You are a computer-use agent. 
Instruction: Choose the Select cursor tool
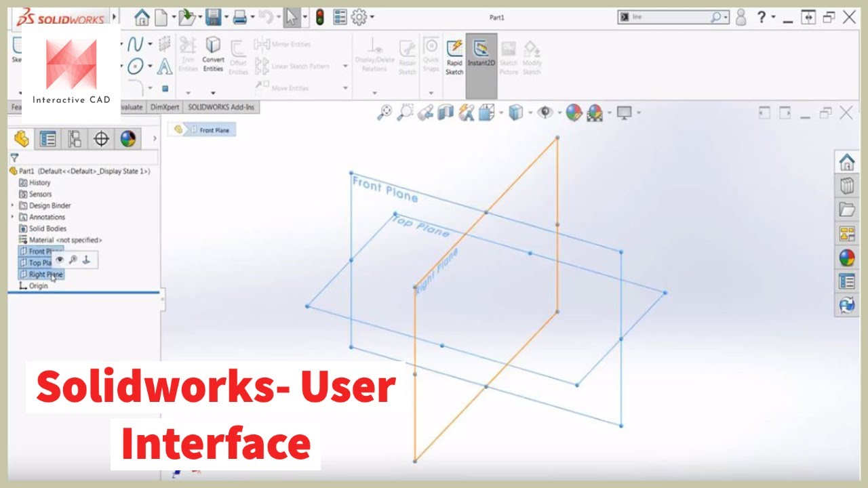pyautogui.click(x=291, y=18)
